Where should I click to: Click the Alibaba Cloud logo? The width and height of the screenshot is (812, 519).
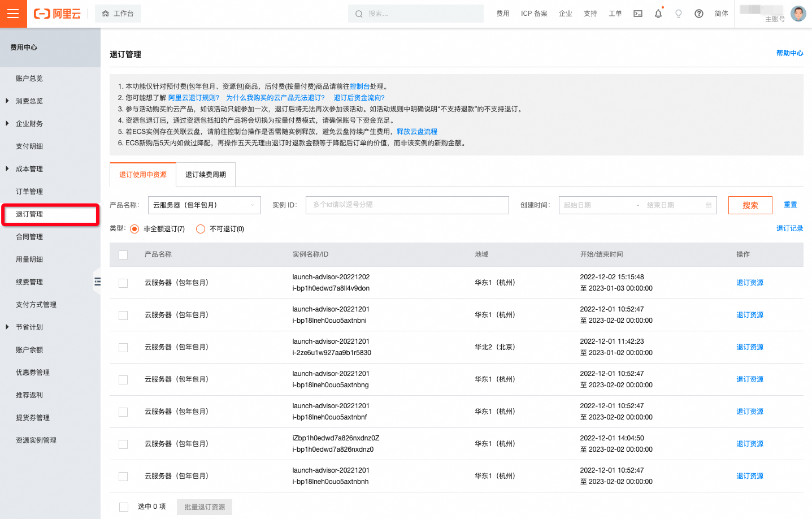tap(57, 14)
